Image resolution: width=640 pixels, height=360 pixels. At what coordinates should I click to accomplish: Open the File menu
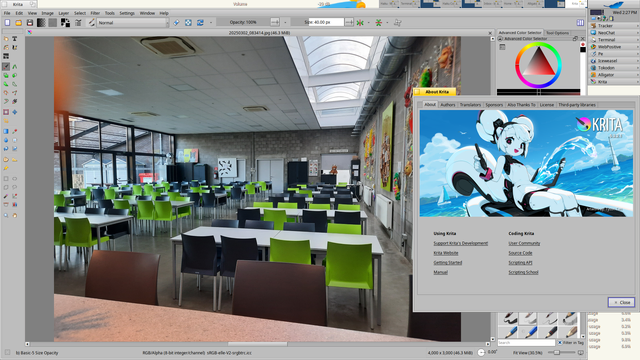(7, 13)
